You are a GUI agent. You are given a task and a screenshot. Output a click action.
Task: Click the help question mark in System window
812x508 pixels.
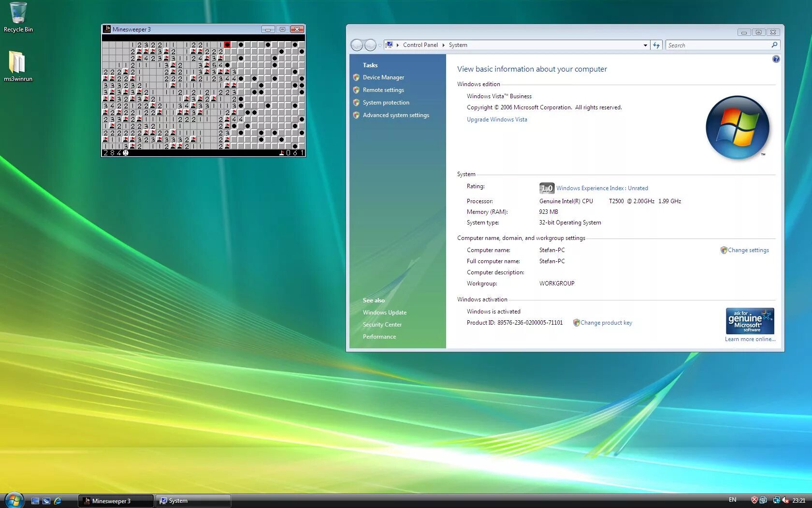776,59
